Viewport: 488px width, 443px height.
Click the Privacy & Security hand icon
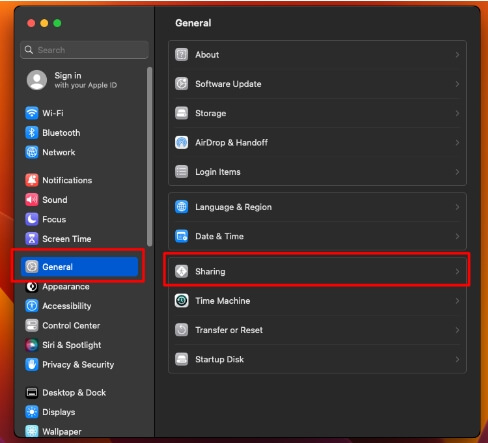(32, 364)
